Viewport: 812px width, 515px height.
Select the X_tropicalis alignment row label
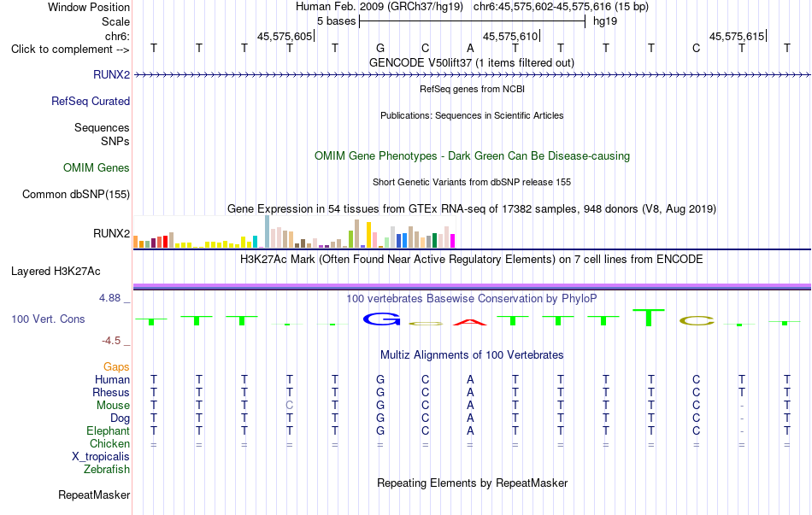(101, 457)
